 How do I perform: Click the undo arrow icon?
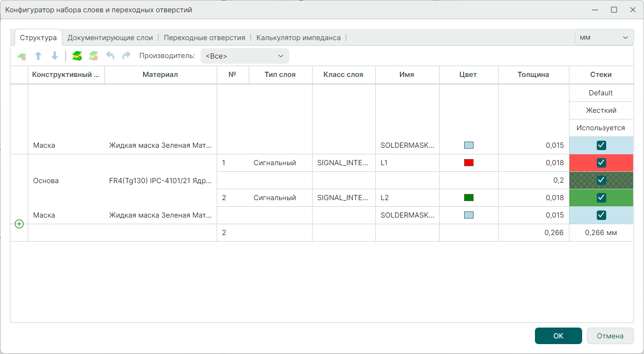coord(110,56)
